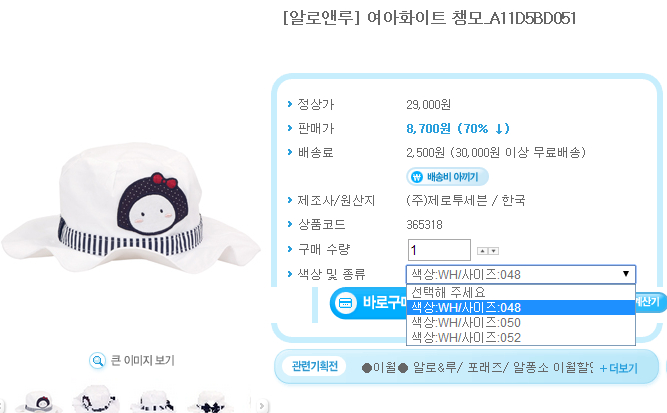The width and height of the screenshot is (667, 413).
Task: Show next thumbnails with right arrow
Action: coord(262,405)
